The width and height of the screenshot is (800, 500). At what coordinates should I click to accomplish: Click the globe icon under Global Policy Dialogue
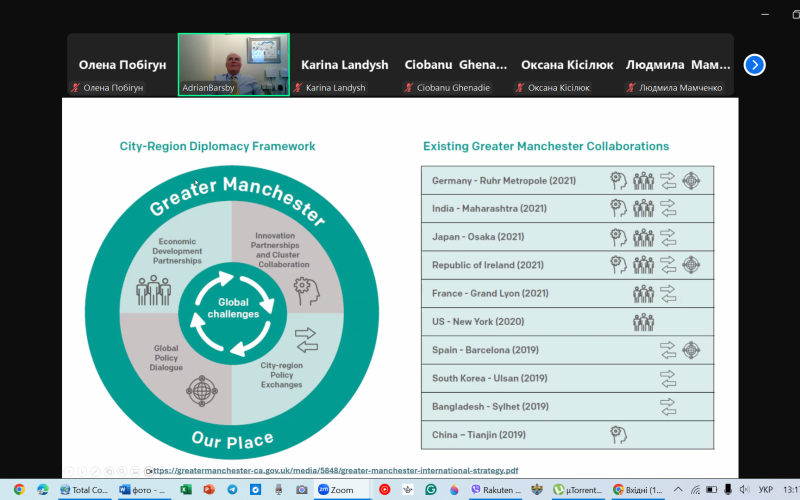pyautogui.click(x=202, y=391)
